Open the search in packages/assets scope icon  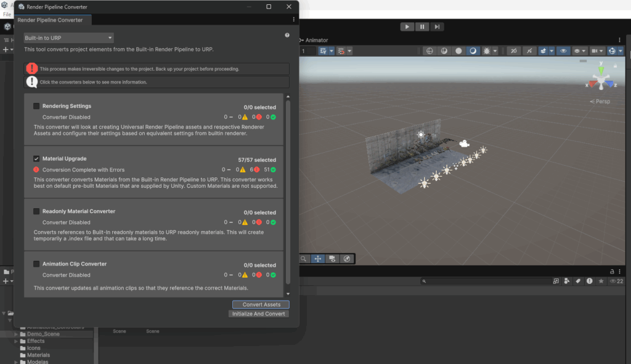point(556,281)
